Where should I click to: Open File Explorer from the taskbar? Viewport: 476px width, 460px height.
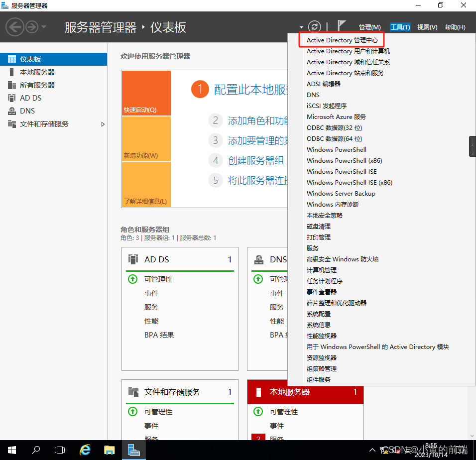click(x=109, y=450)
